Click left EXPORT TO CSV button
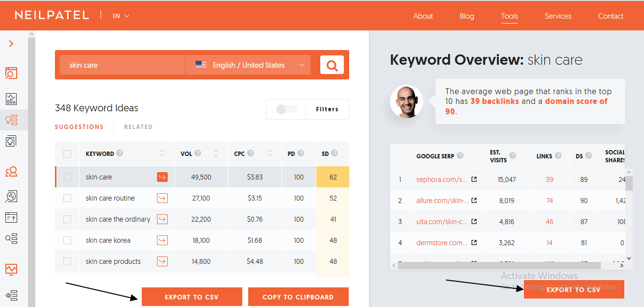Screen dimensions: 644x307 point(192,297)
